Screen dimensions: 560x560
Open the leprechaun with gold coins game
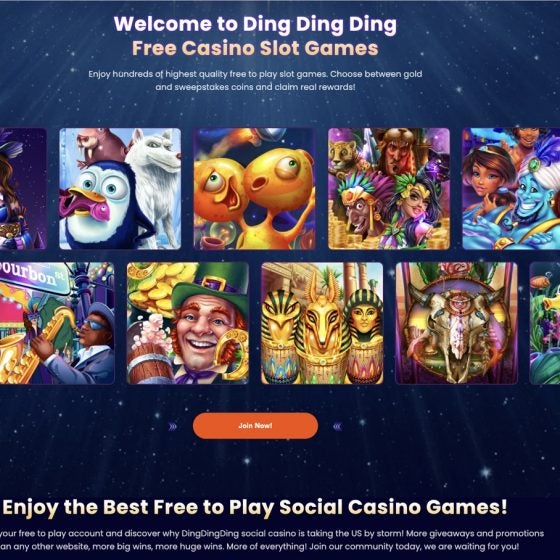pyautogui.click(x=188, y=323)
